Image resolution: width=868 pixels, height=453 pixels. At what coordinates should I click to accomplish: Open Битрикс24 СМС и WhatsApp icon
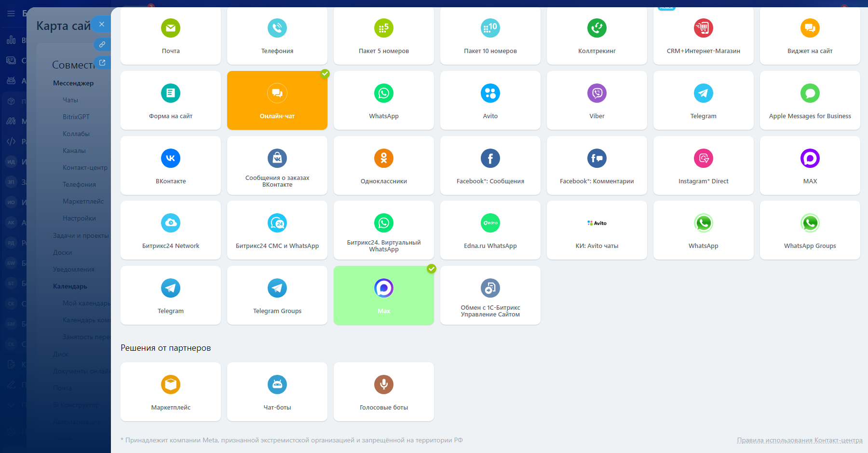coord(277,223)
